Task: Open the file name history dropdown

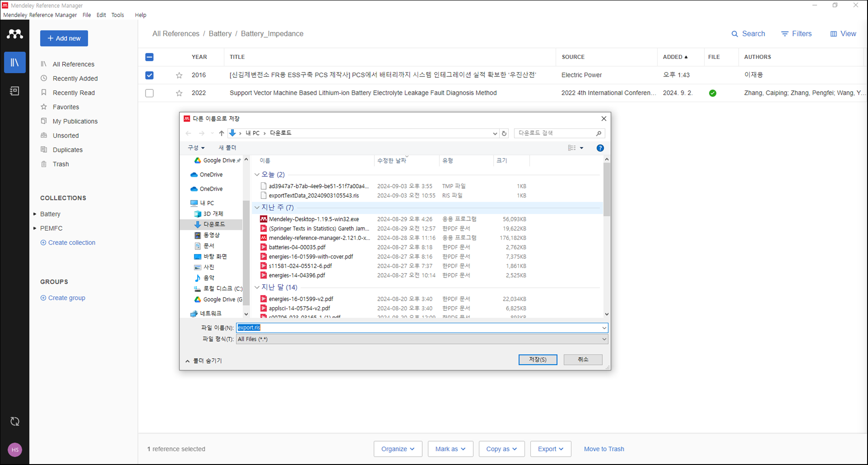Action: 604,328
